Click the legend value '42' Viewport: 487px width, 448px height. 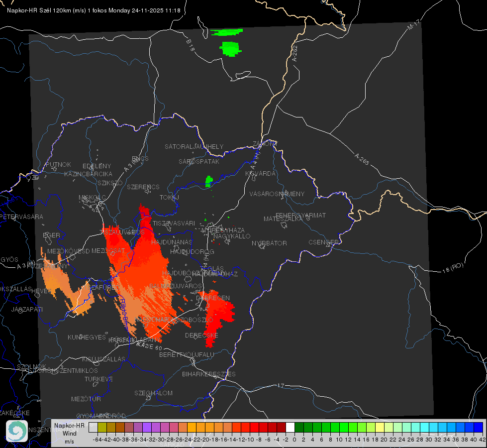[x=482, y=440]
